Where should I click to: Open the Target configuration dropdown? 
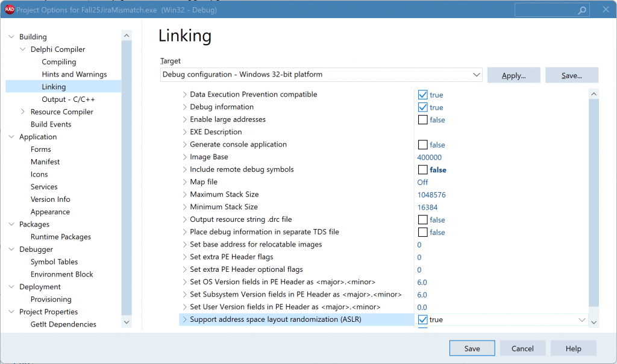tap(476, 75)
